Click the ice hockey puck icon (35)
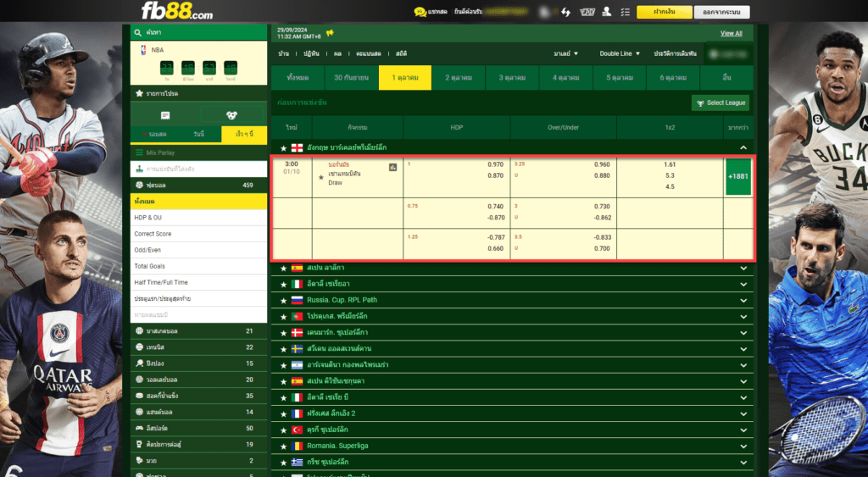This screenshot has height=477, width=868. (x=140, y=396)
